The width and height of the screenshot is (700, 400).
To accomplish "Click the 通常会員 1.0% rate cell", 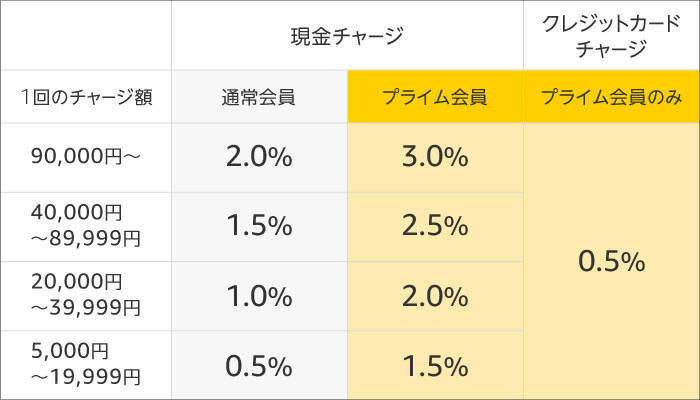I will click(x=259, y=296).
